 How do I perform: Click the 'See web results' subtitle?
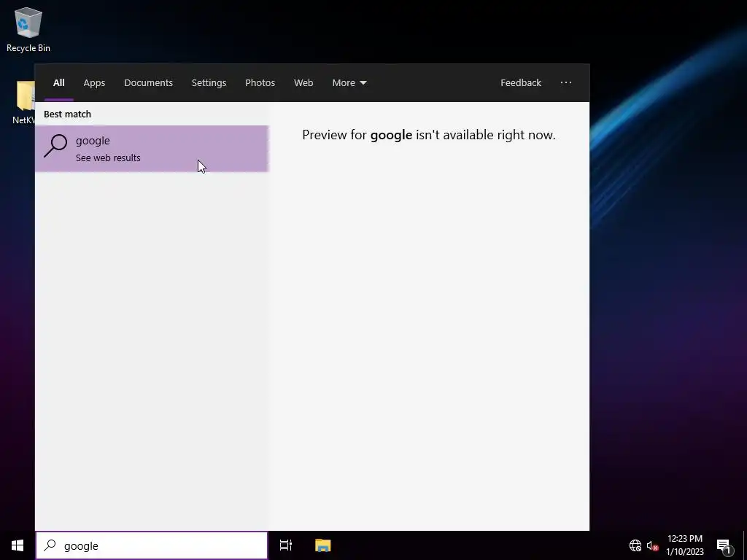(108, 157)
